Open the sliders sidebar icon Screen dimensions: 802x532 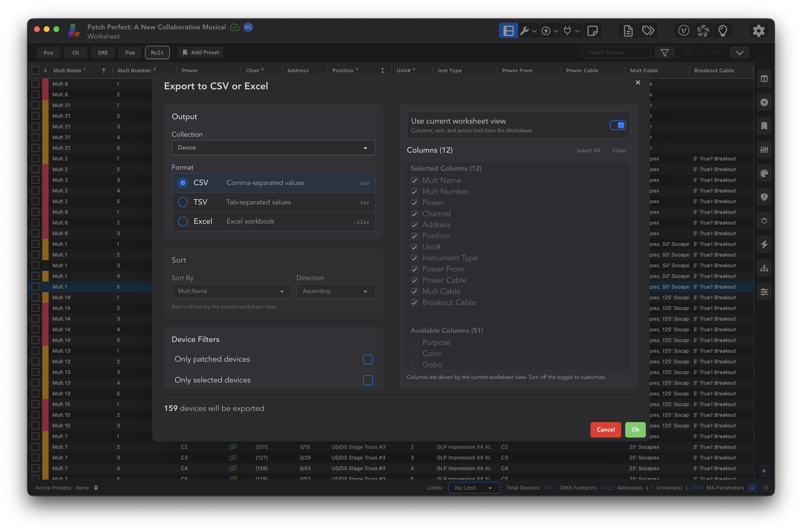pos(764,292)
